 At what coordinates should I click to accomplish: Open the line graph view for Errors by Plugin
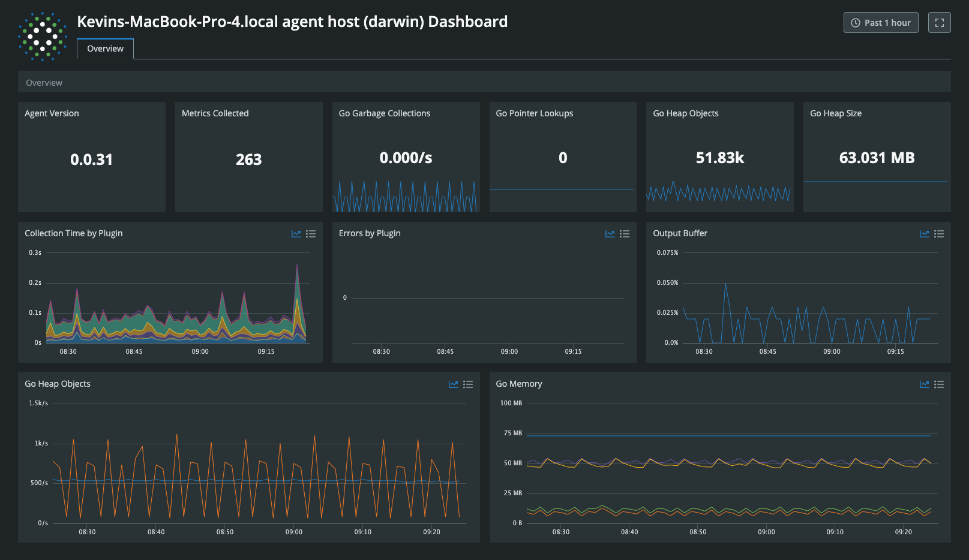(x=610, y=233)
